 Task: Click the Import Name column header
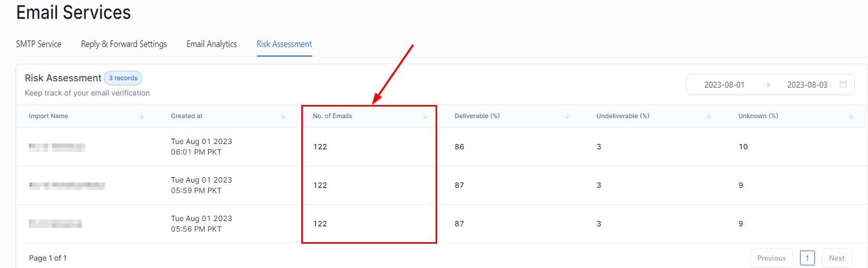(48, 116)
